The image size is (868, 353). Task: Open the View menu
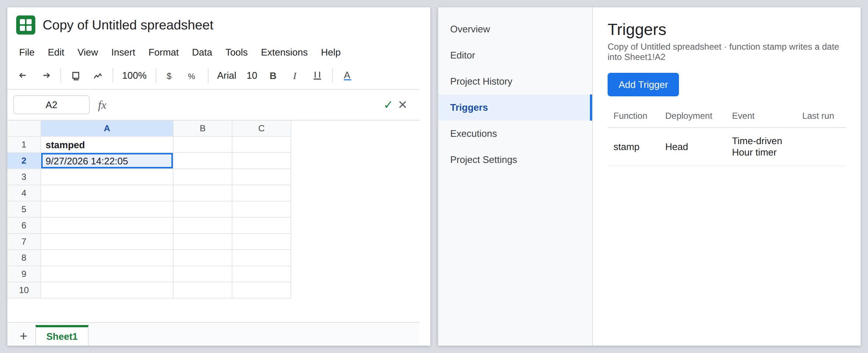pos(88,52)
